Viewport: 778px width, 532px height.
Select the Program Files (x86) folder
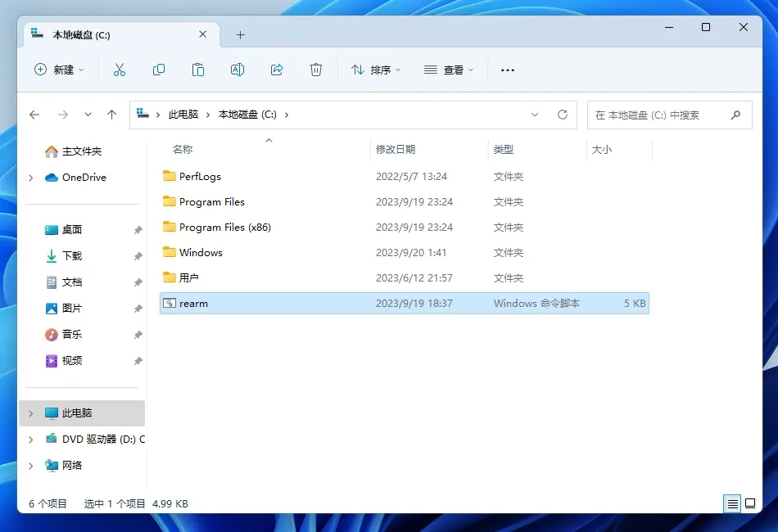tap(405, 227)
